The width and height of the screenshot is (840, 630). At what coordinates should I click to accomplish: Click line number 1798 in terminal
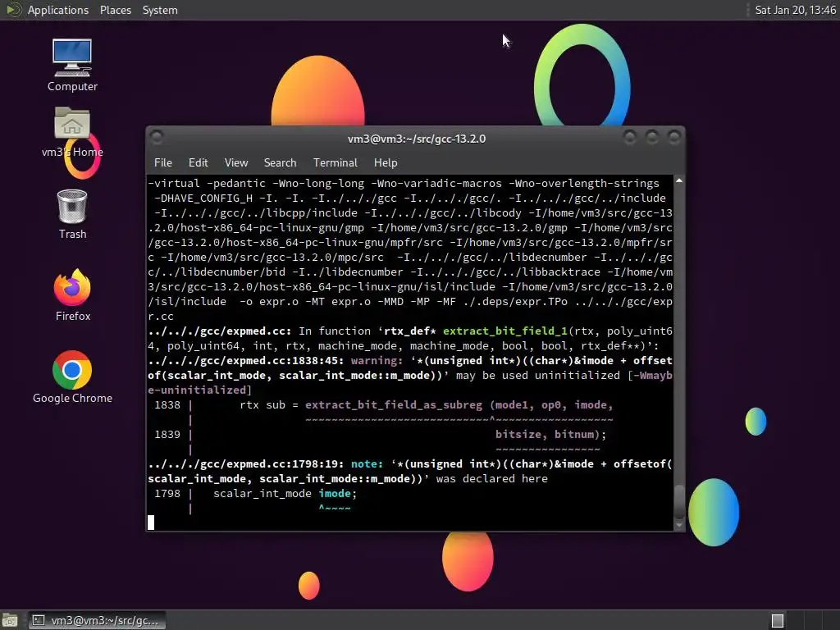[x=167, y=493]
